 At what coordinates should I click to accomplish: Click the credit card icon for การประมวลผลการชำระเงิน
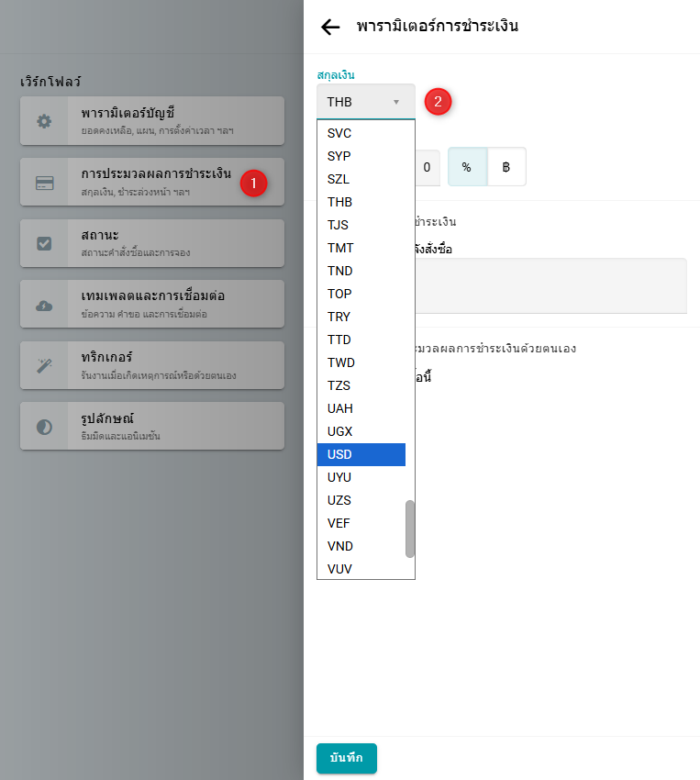[44, 182]
